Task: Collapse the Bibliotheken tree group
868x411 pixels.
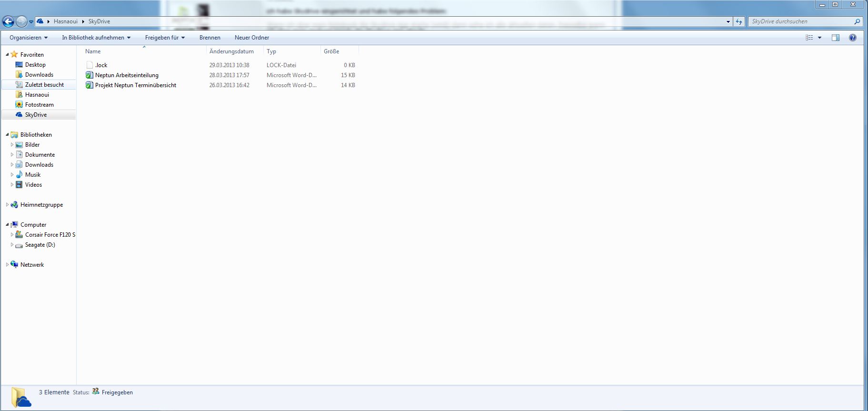Action: coord(7,135)
